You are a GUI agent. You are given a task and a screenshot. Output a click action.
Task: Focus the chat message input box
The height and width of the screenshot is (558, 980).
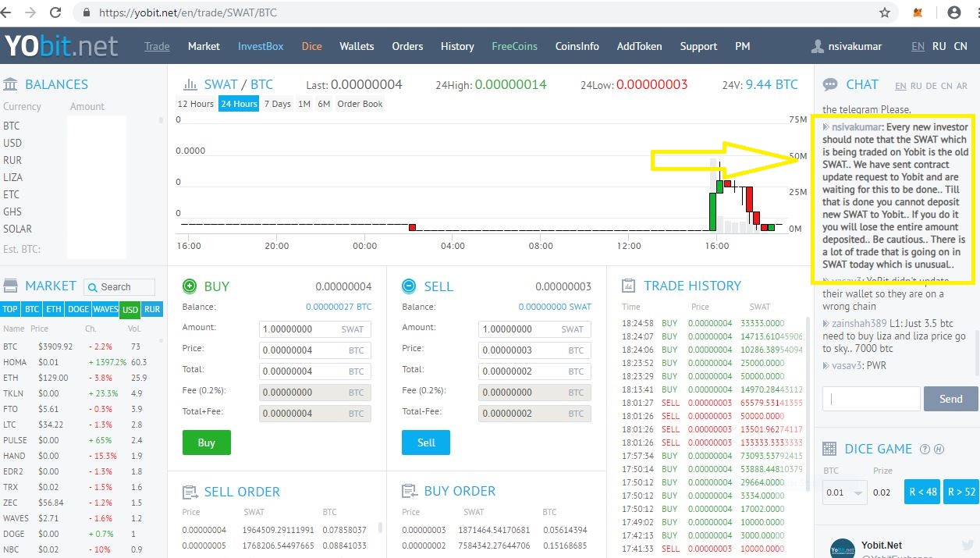pos(872,399)
